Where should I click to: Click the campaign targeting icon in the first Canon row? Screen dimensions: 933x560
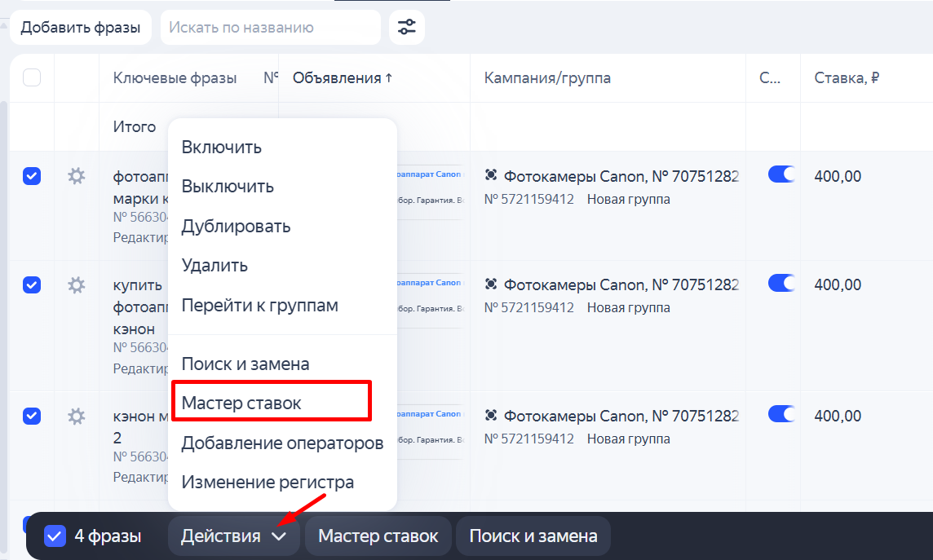point(490,174)
